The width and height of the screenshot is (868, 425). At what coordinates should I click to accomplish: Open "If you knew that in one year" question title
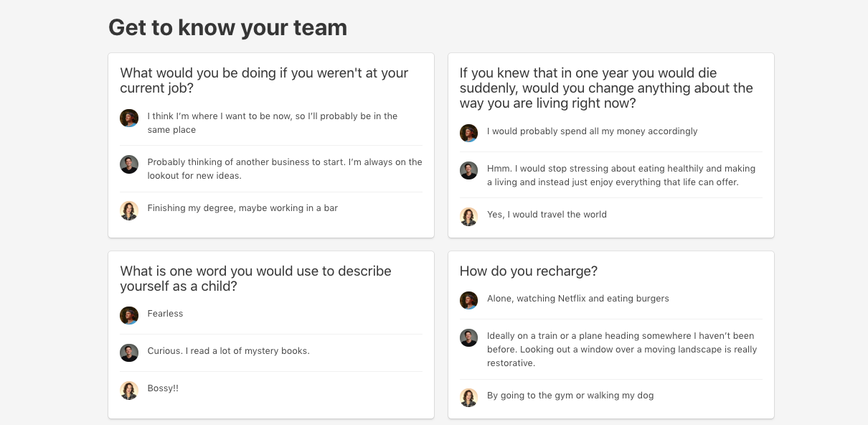[605, 88]
